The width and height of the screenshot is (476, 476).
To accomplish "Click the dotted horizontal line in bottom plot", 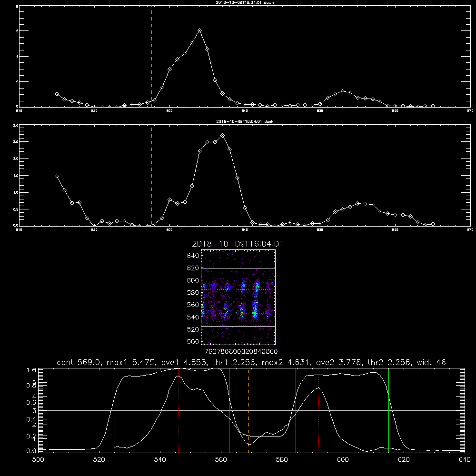I will (251, 421).
